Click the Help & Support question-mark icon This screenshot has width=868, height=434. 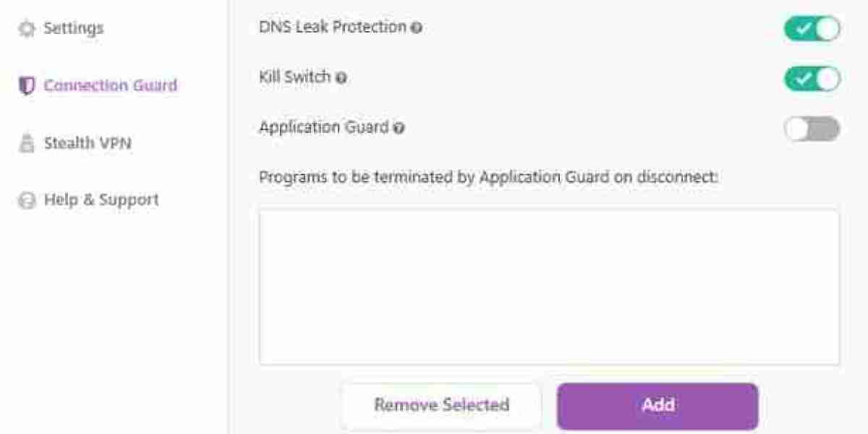point(27,199)
